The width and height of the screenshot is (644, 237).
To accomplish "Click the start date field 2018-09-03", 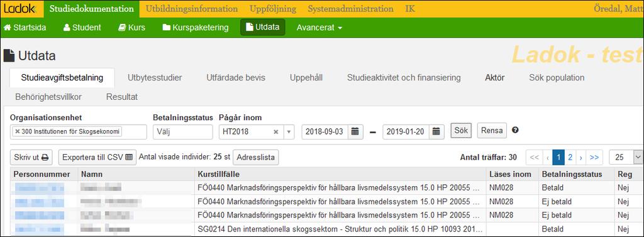I will [325, 132].
